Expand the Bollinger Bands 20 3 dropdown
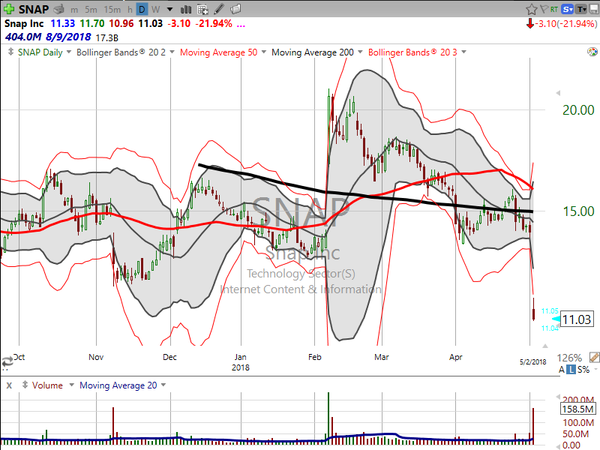This screenshot has width=600, height=450. (x=464, y=52)
